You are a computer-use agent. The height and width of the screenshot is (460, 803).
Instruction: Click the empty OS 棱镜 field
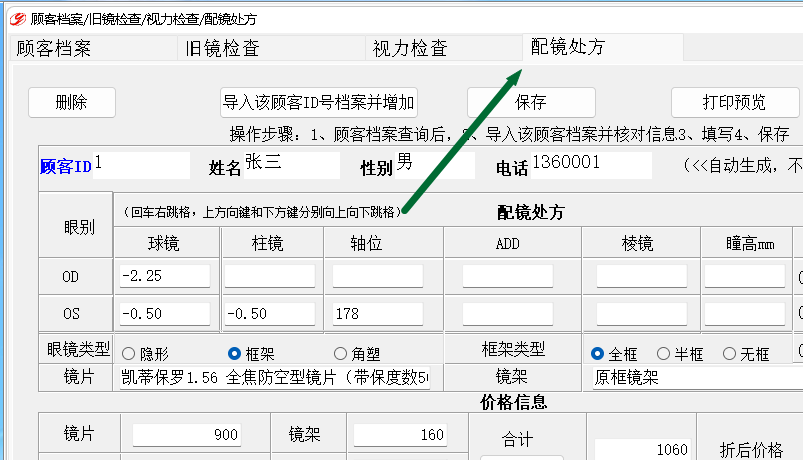(642, 313)
